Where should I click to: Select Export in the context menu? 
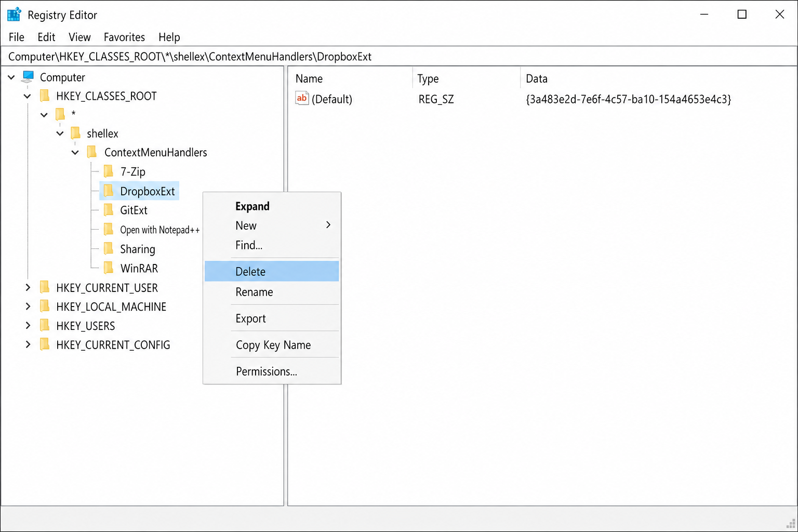point(272,318)
